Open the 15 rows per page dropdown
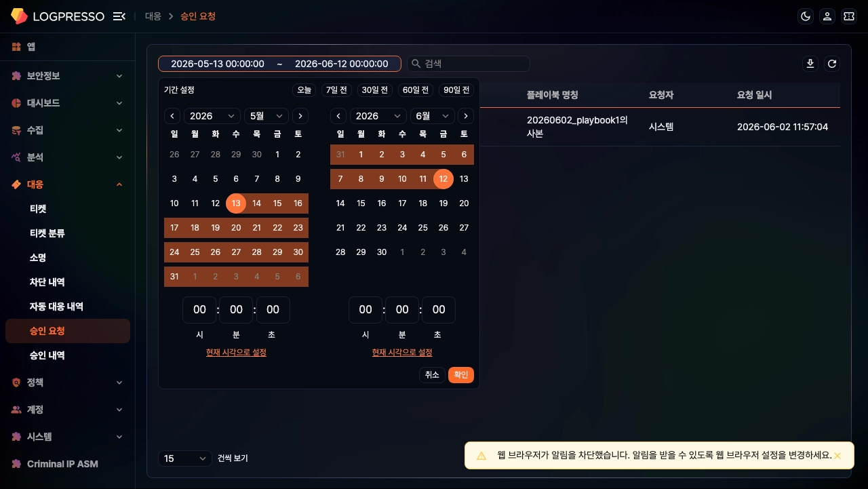 tap(185, 458)
